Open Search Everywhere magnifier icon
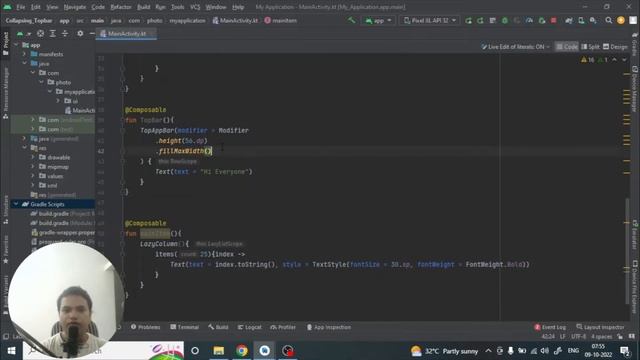Viewport: 640px width, 360px height. tap(609, 20)
